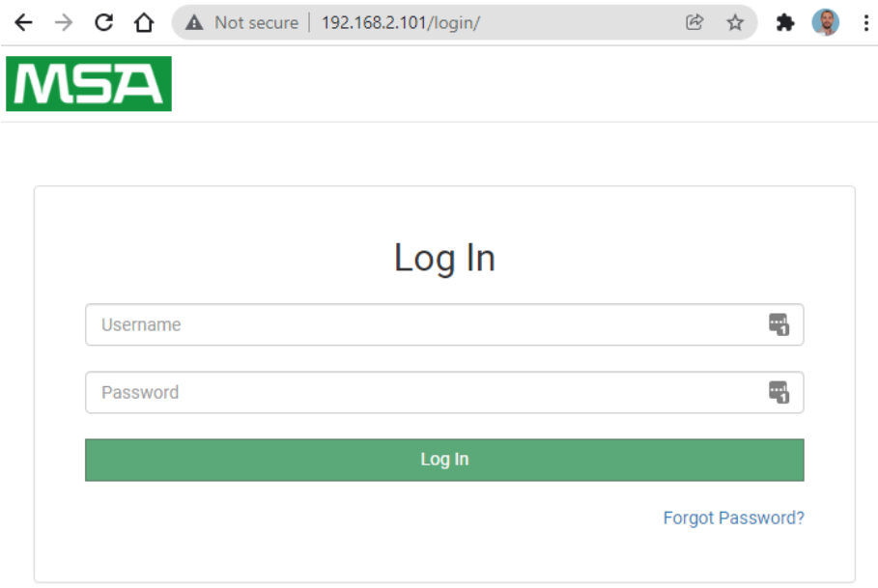Focus the Password input field
Image resolution: width=878 pixels, height=588 pixels.
[x=444, y=392]
